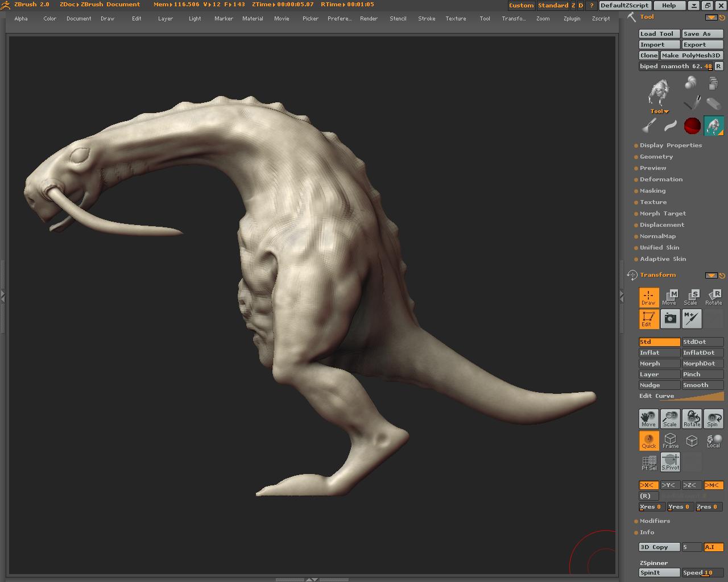
Task: Click the magnifier Scale view button
Action: point(671,419)
